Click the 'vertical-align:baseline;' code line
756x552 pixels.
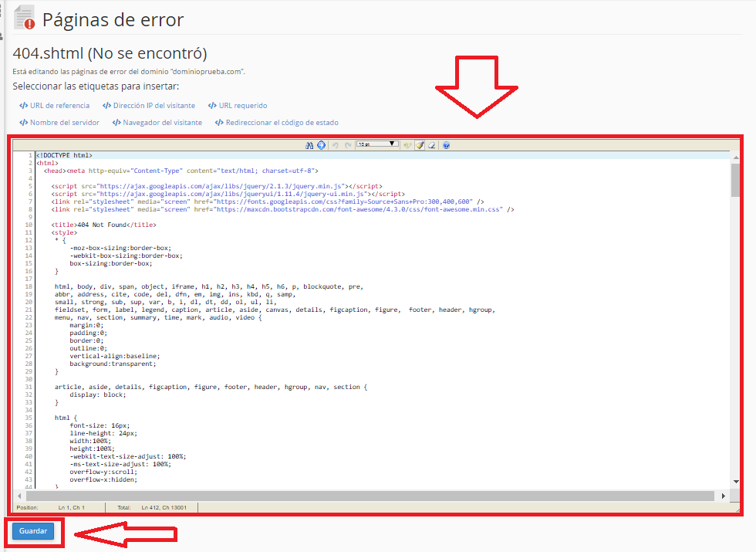(x=115, y=356)
